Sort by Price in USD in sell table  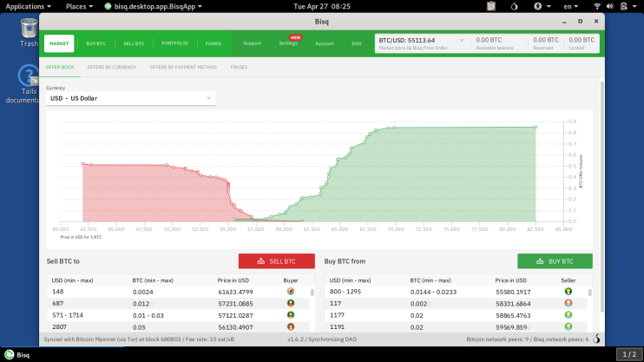(x=233, y=280)
